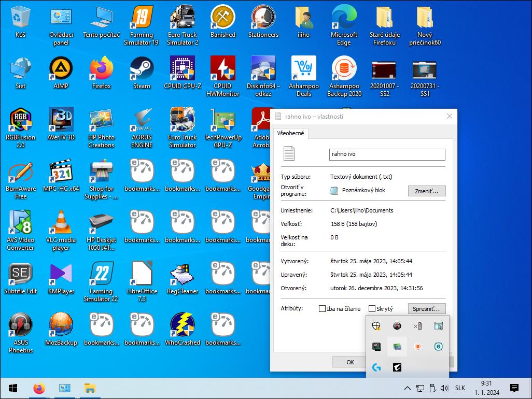Click the 'Zmeniť...' button
Viewport: 532px width, 399px height.
(426, 191)
